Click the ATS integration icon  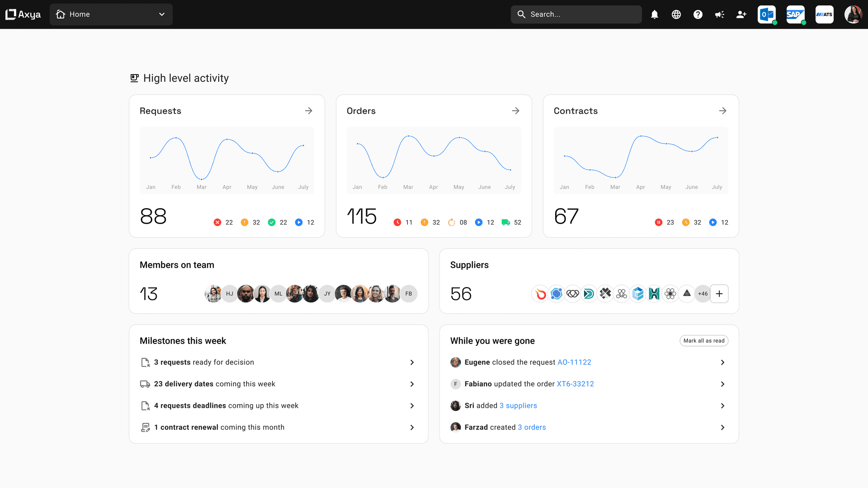[x=824, y=14]
